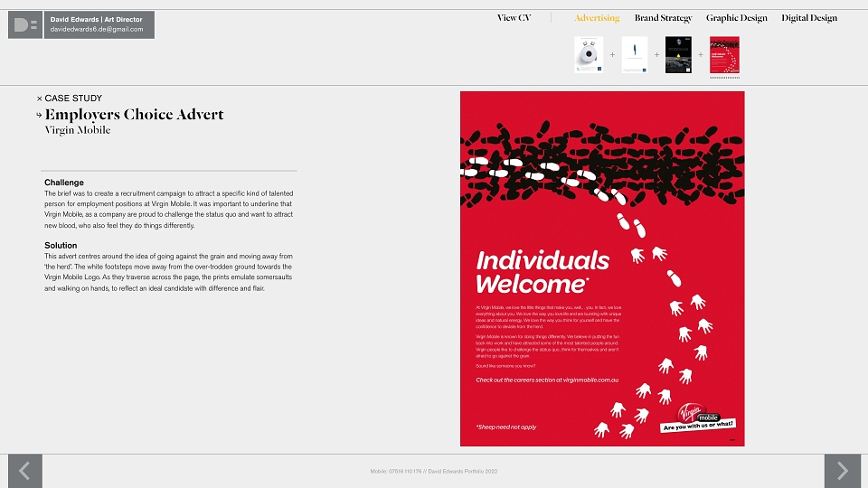
Task: Click the arrow icon beside Employers Choice Advert
Action: [39, 115]
